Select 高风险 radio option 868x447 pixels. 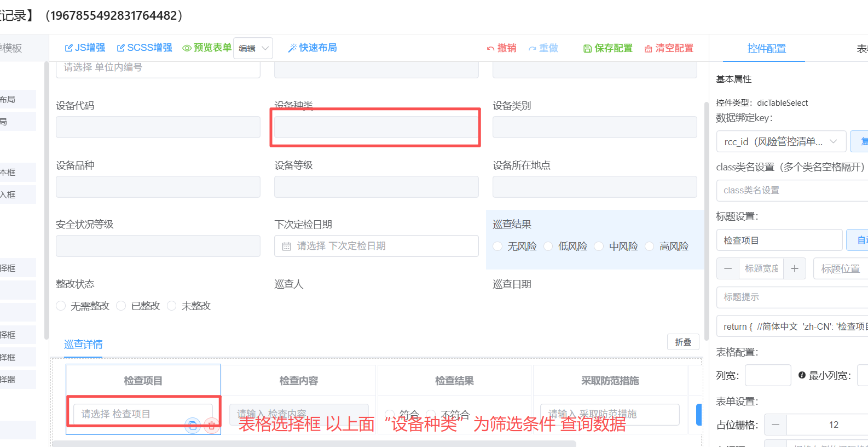(x=649, y=247)
